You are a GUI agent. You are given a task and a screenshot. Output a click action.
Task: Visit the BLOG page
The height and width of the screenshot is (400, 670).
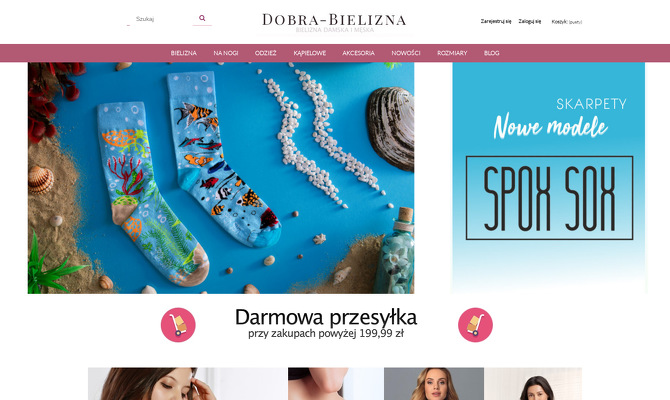491,53
